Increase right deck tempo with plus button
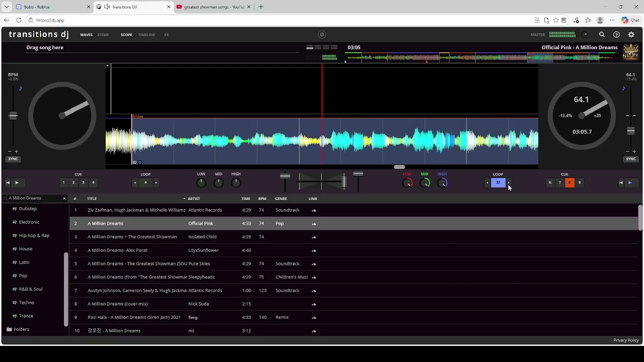This screenshot has height=362, width=644. (x=634, y=151)
